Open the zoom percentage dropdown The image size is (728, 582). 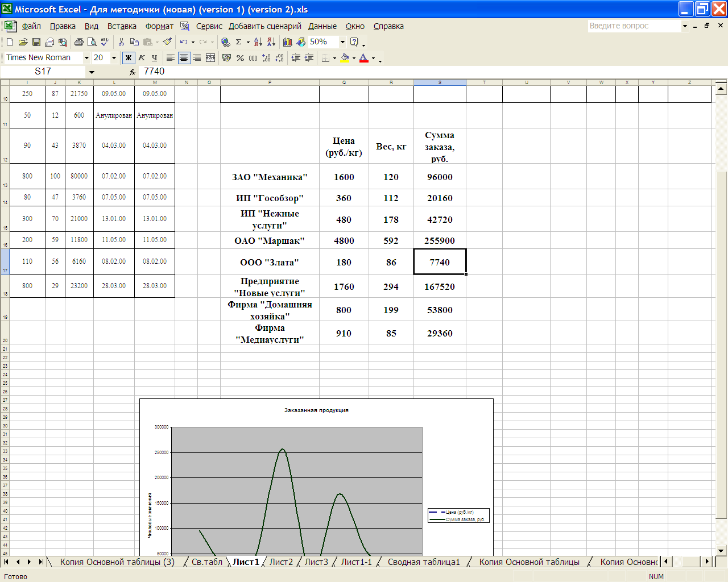pyautogui.click(x=342, y=42)
